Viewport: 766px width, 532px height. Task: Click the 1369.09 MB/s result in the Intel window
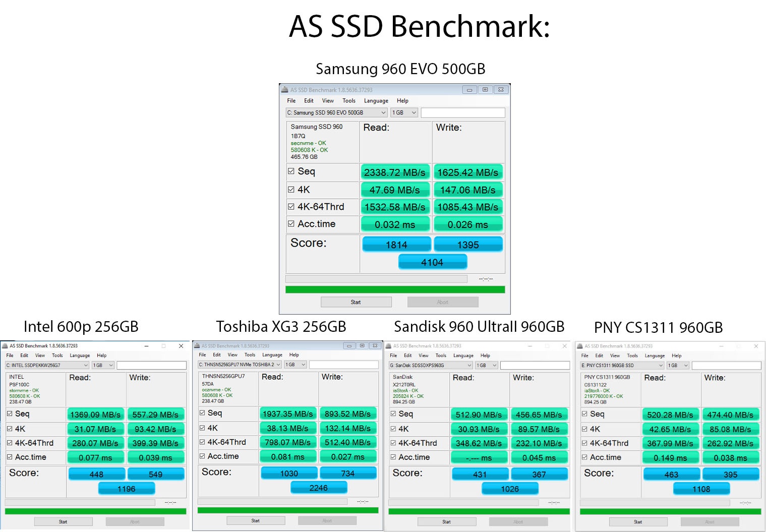pos(95,415)
